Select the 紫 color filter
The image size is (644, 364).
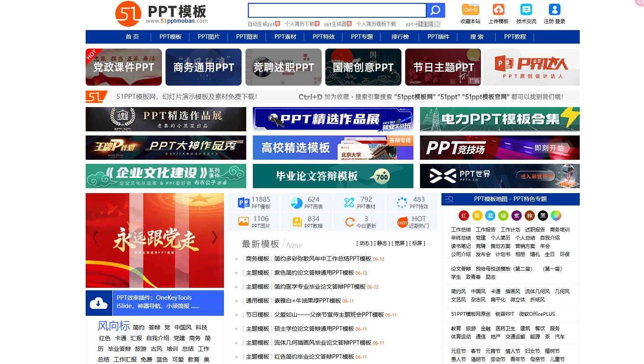point(516,215)
